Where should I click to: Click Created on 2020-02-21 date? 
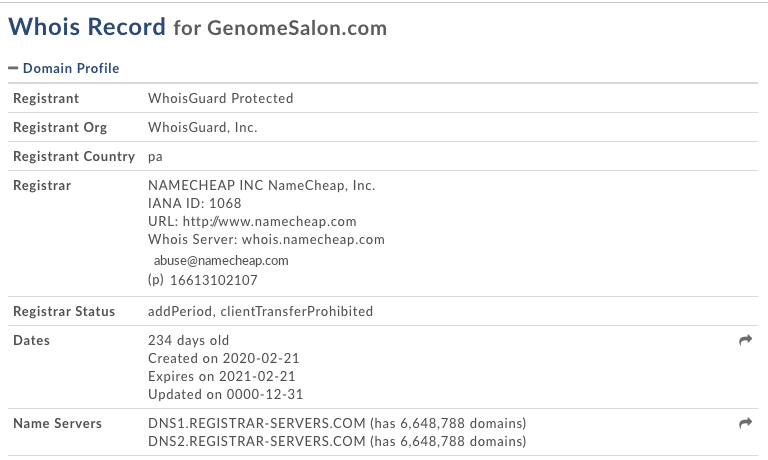223,359
